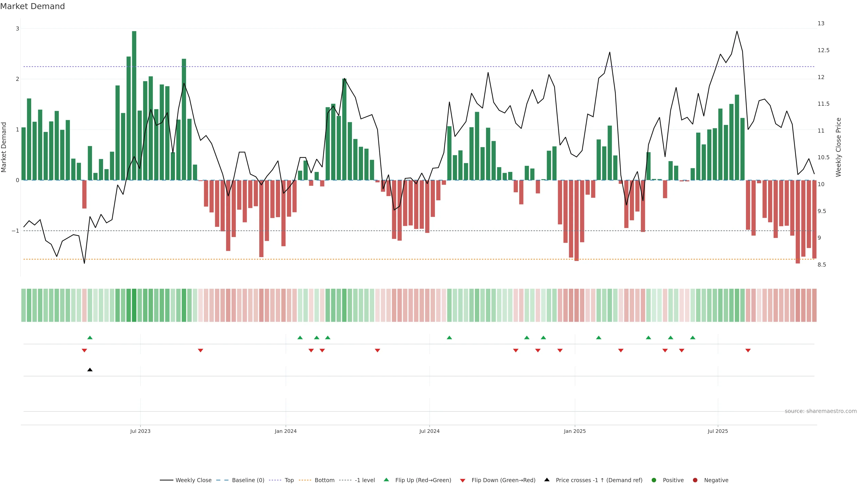This screenshot has height=488, width=868.
Task: Click the last red Flip Down triangle after Jul 2025
Action: (748, 351)
